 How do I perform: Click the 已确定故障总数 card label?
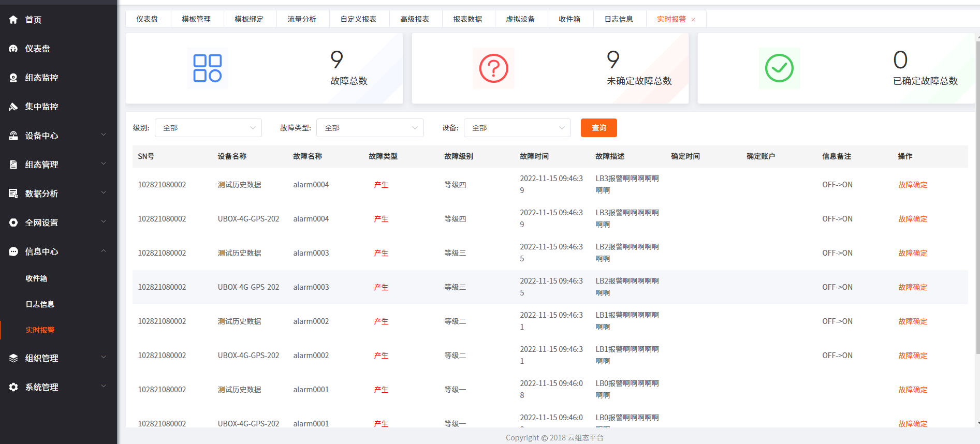[x=926, y=81]
